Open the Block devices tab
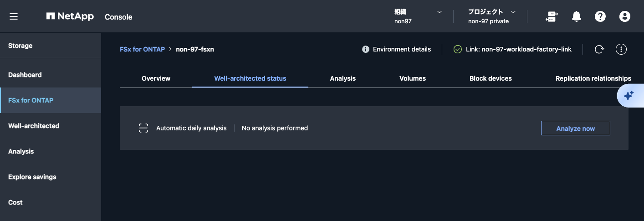The height and width of the screenshot is (221, 644). pyautogui.click(x=491, y=78)
